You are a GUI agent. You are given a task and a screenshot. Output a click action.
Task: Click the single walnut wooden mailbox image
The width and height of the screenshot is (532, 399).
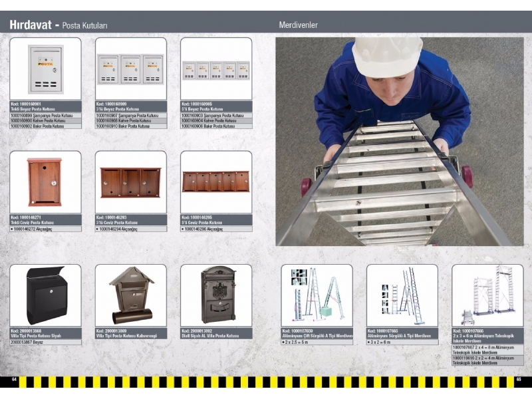45,182
